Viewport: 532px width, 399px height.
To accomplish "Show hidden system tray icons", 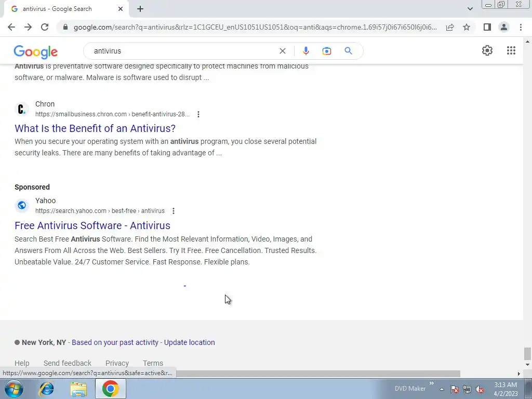I will (x=442, y=389).
